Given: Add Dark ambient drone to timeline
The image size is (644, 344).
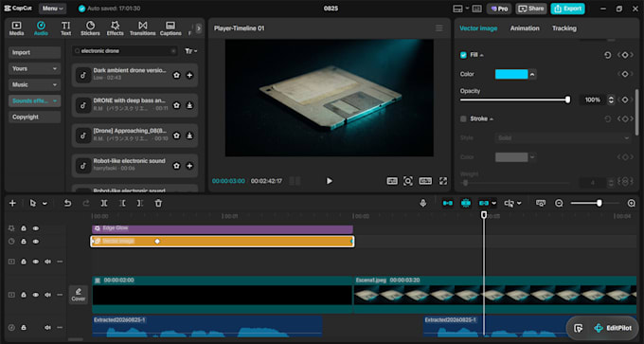Looking at the screenshot, I should coord(189,75).
